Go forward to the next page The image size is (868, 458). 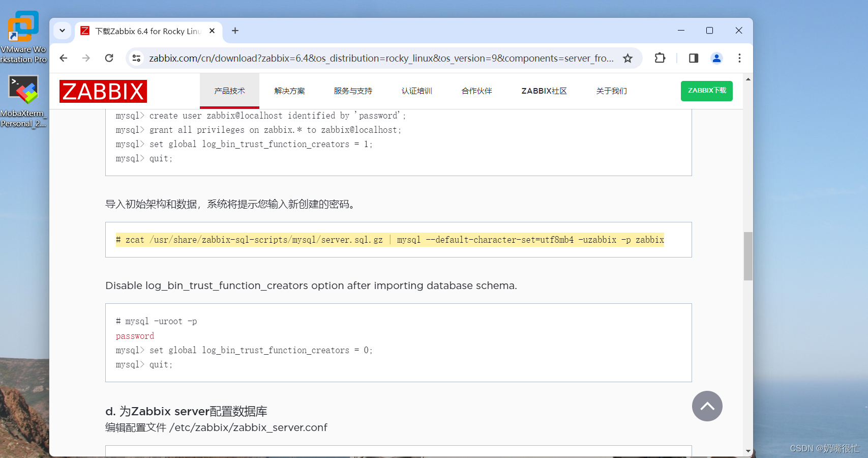pos(86,58)
